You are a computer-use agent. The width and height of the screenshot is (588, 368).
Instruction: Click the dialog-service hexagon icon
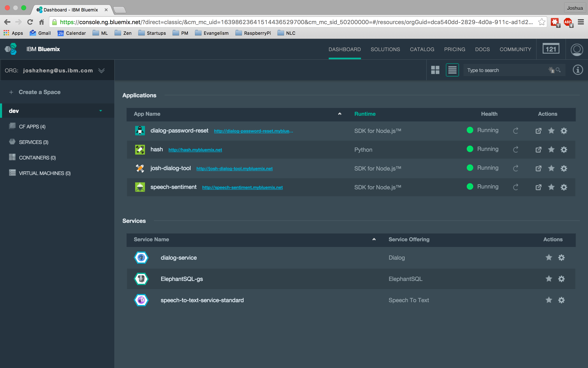tap(141, 258)
